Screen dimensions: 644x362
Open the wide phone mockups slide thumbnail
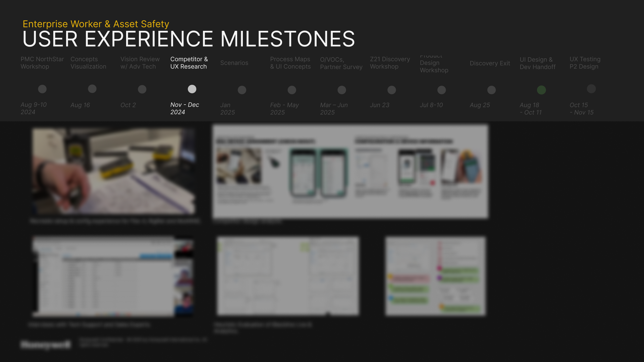(x=350, y=172)
